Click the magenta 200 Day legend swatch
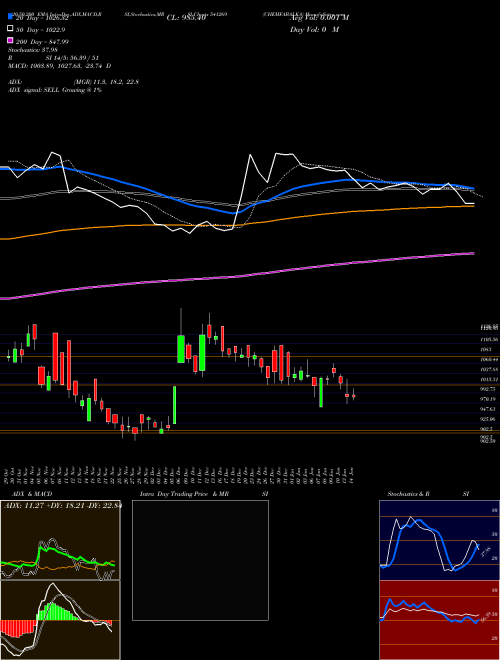500x660 pixels. tap(11, 40)
